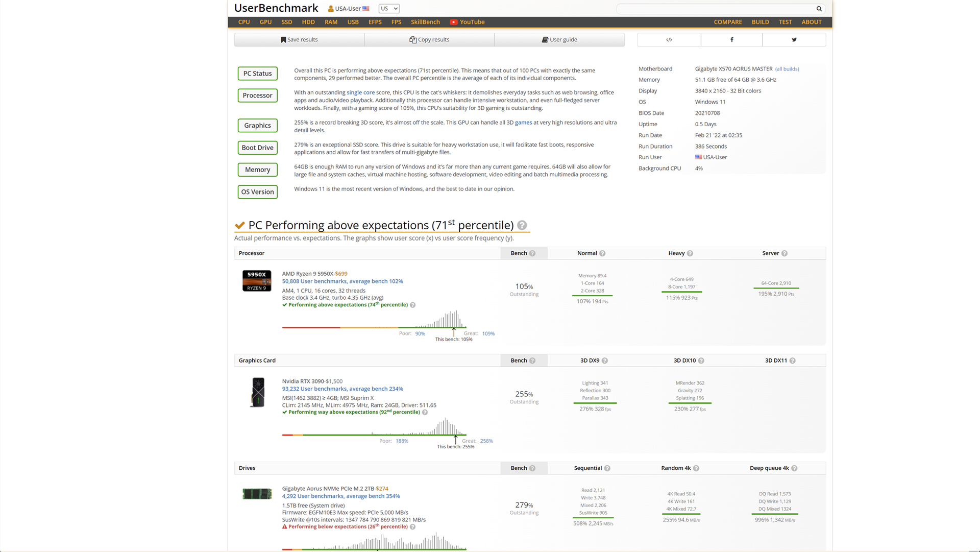Open the all builds link
This screenshot has height=552, width=980.
(x=787, y=69)
